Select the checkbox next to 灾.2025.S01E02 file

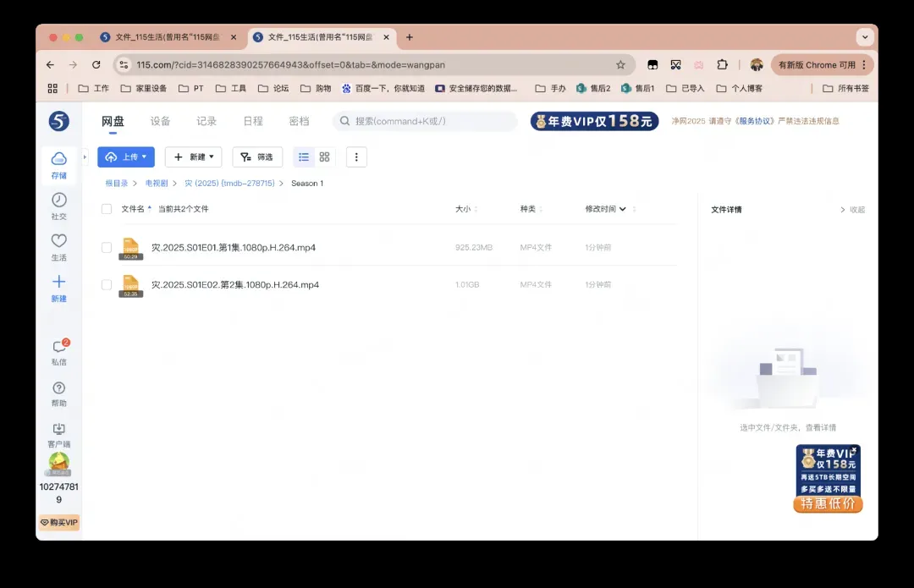107,285
